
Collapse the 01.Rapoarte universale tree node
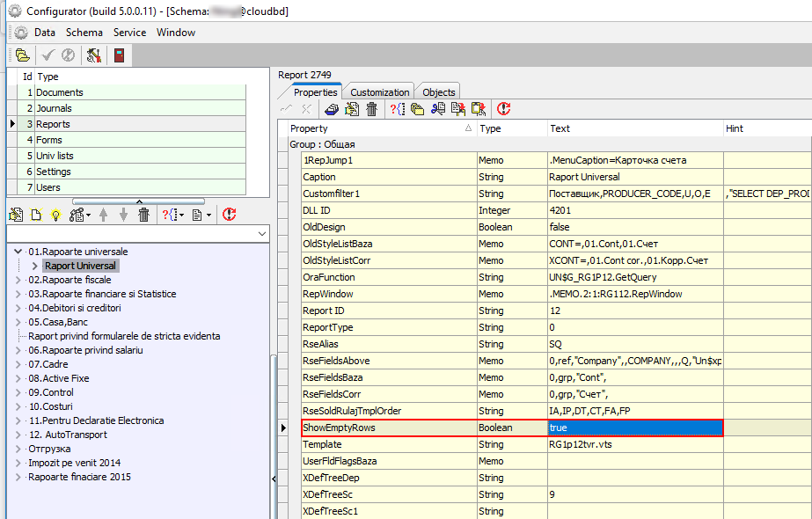pos(18,252)
